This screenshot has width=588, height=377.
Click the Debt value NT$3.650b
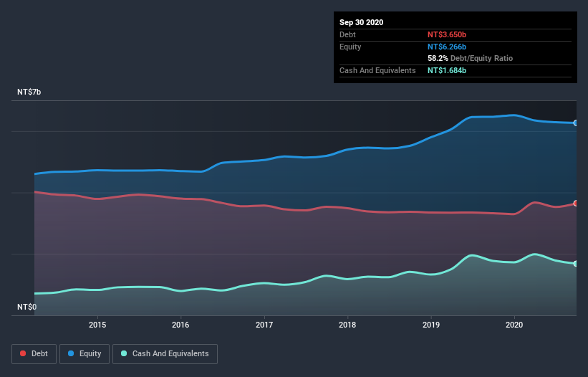point(447,34)
